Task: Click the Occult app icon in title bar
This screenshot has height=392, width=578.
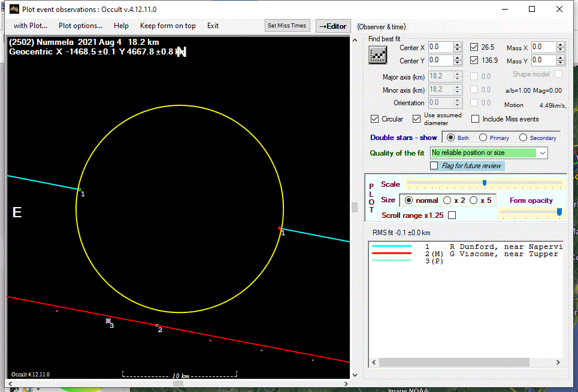Action: tap(13, 9)
